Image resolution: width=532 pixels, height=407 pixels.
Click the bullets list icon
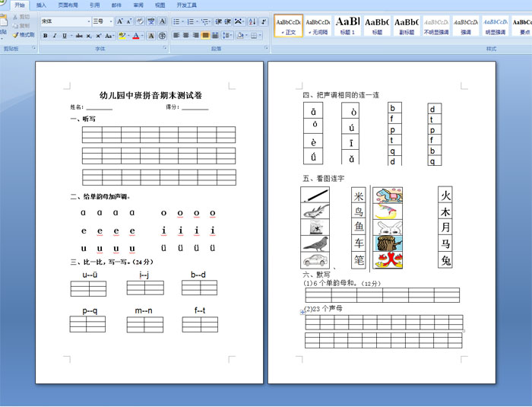point(178,22)
